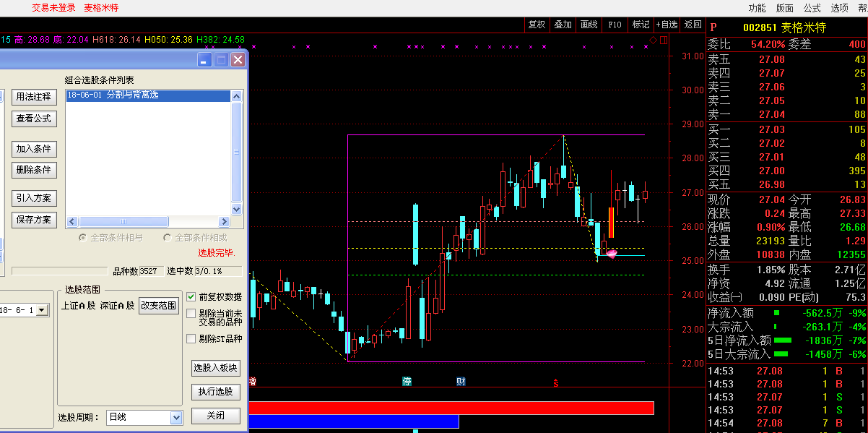Click the 增 marker below the chart

252,381
